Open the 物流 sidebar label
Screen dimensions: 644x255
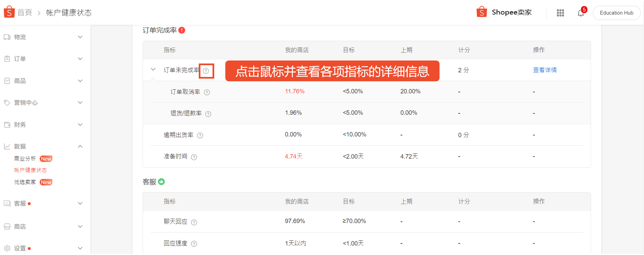pyautogui.click(x=20, y=37)
